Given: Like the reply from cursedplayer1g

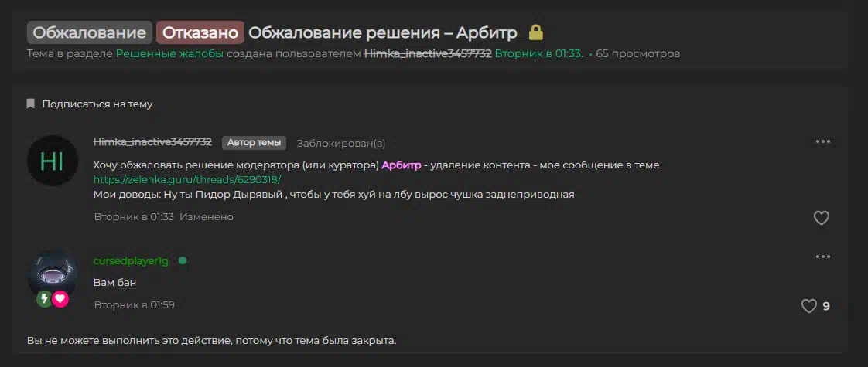Looking at the screenshot, I should point(808,306).
